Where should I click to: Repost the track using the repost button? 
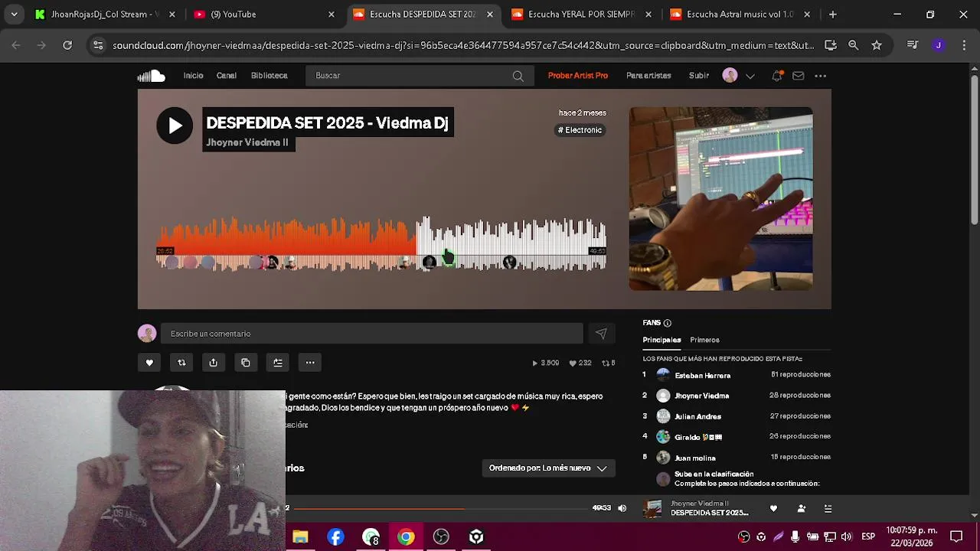click(x=181, y=363)
